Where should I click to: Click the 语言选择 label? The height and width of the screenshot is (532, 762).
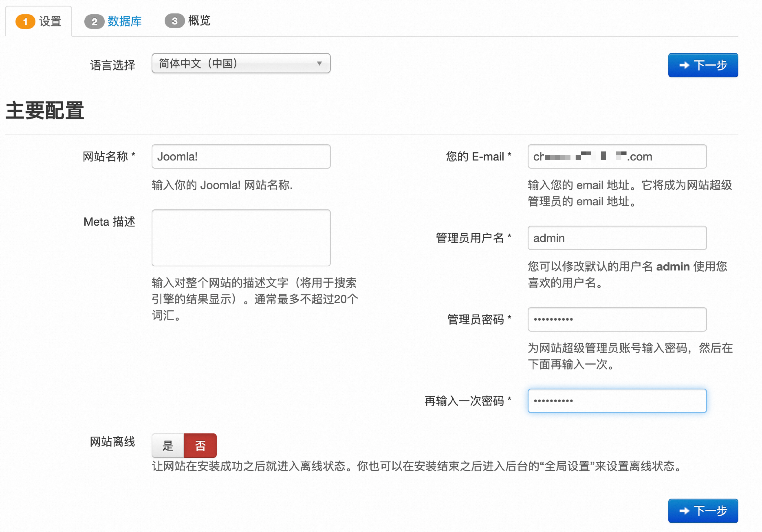(112, 65)
